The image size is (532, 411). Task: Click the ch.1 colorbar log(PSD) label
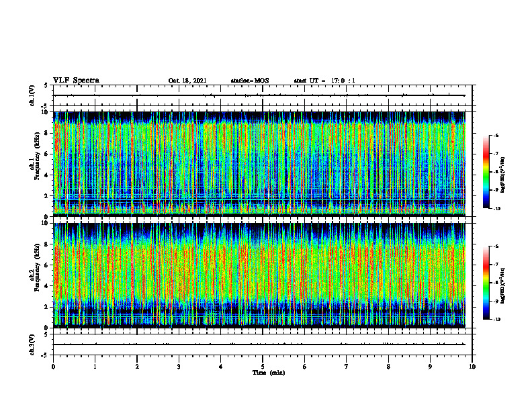[503, 175]
